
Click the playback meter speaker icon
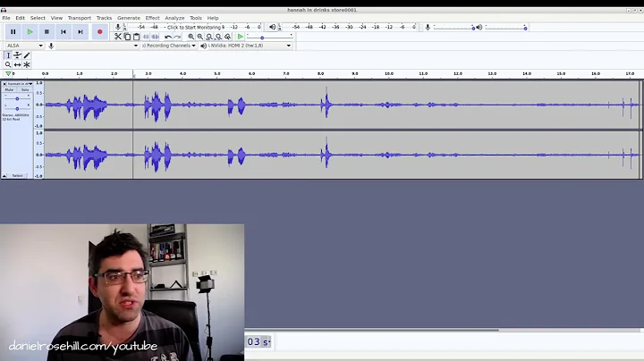pos(272,27)
